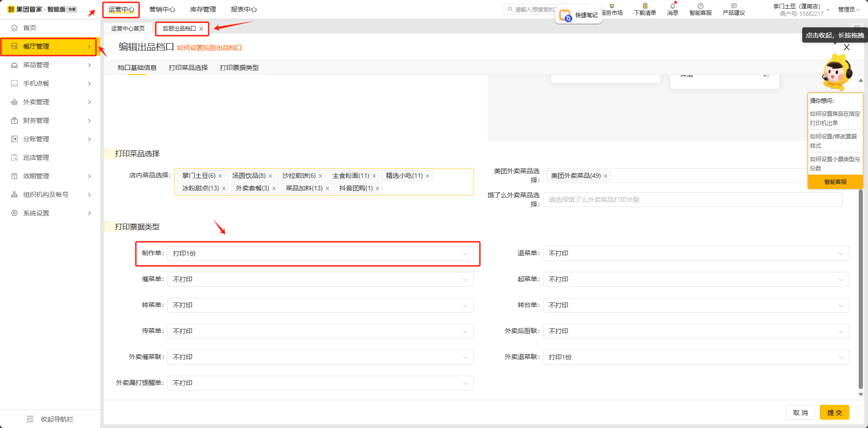Click the 分账管理 sidebar icon
The image size is (868, 428).
(14, 139)
